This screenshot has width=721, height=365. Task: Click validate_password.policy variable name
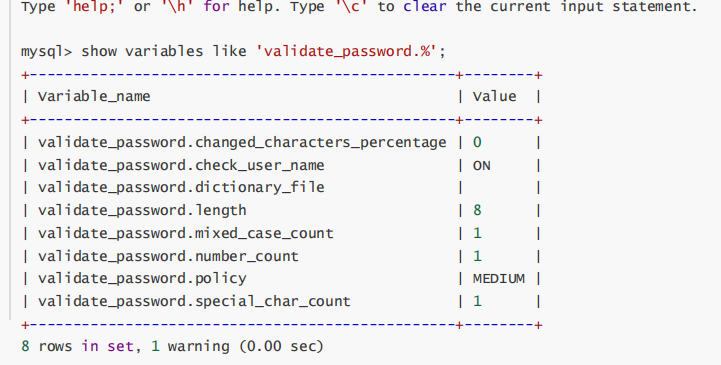pyautogui.click(x=142, y=279)
